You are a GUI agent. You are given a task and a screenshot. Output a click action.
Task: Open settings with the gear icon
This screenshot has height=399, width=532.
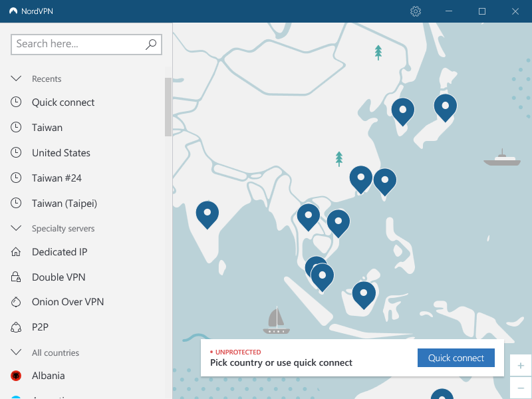click(416, 11)
